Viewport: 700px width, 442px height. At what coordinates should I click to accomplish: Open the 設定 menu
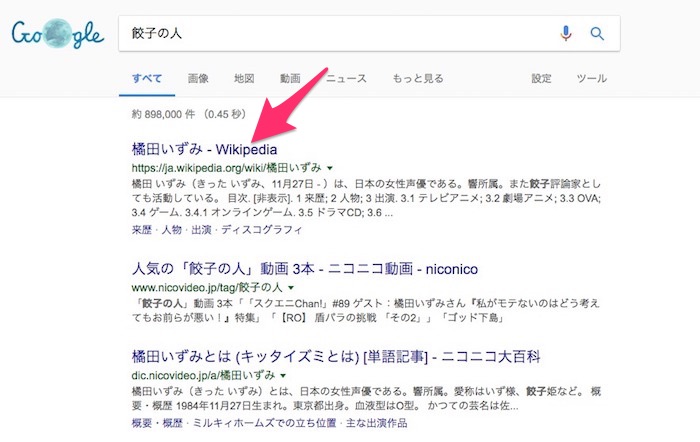541,78
